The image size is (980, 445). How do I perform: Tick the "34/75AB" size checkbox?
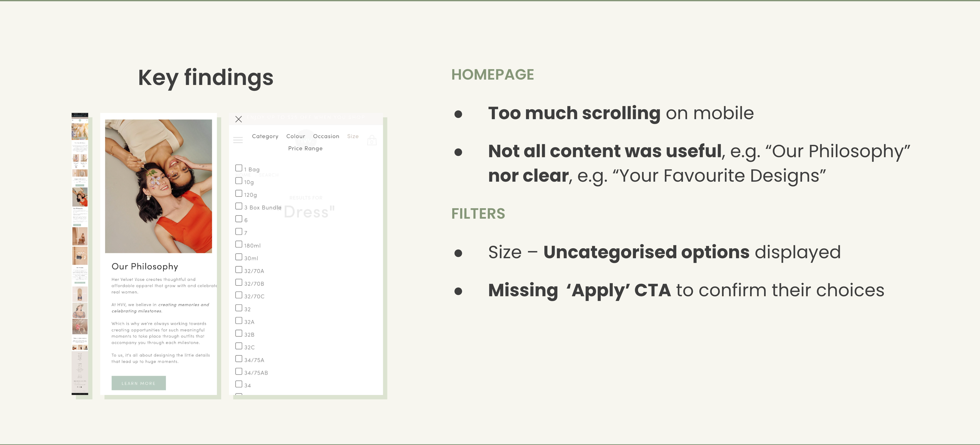point(239,371)
